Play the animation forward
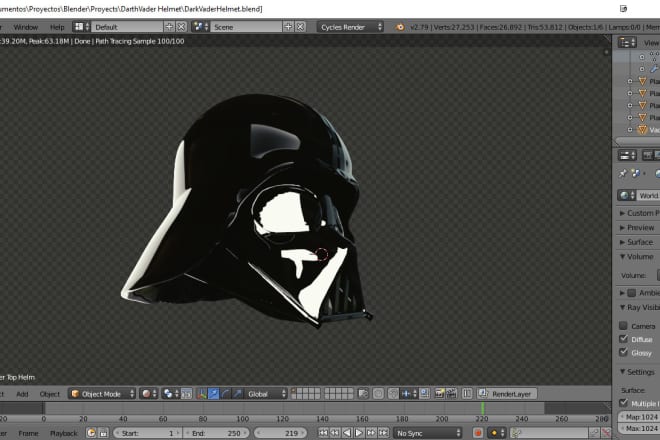Screen dimensions: 660x440 (x=359, y=433)
